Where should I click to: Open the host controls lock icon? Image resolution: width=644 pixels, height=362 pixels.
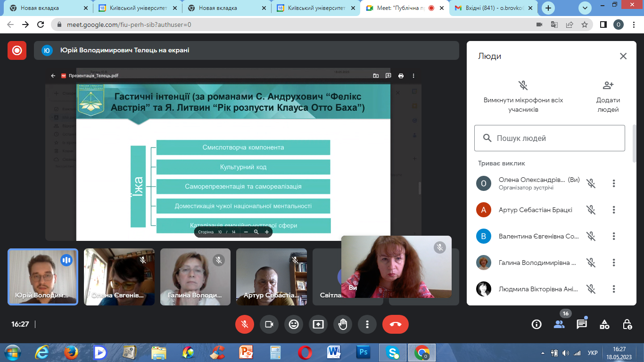pyautogui.click(x=627, y=324)
